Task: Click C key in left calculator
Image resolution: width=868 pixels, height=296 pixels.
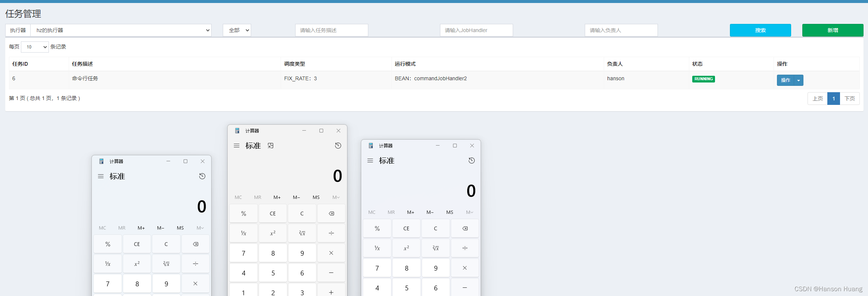Action: pos(166,244)
